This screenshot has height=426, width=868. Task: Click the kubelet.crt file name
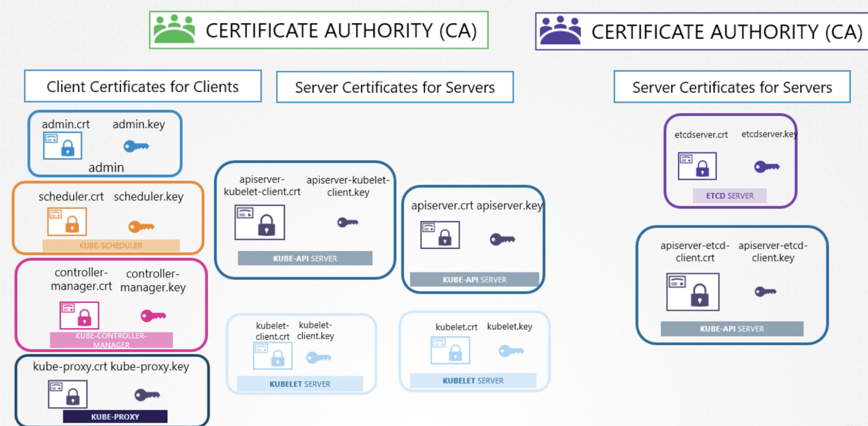coord(457,327)
